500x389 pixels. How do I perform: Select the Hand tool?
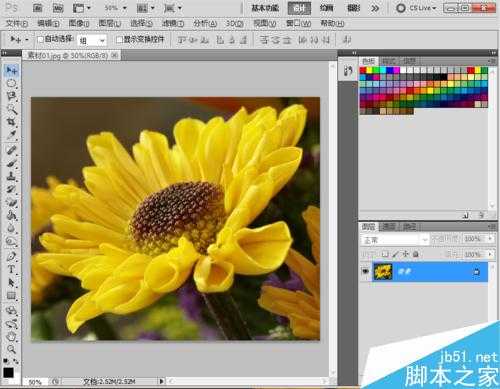(x=12, y=336)
